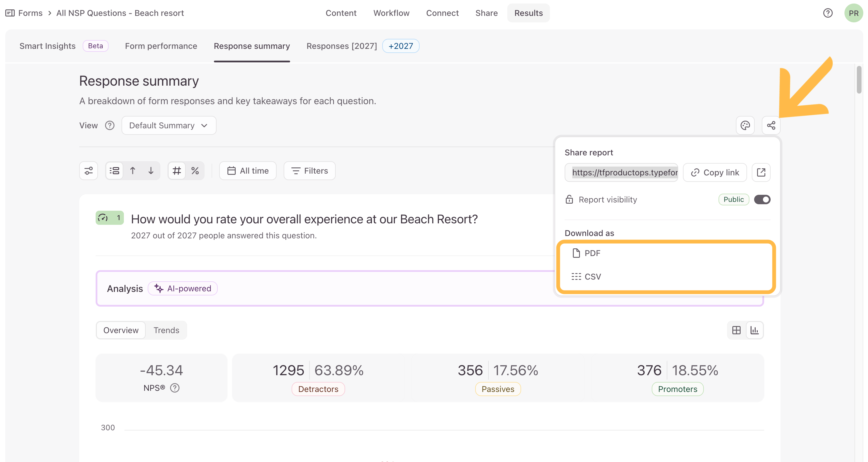Click the Copy link button
Image resolution: width=868 pixels, height=462 pixels.
pyautogui.click(x=715, y=172)
